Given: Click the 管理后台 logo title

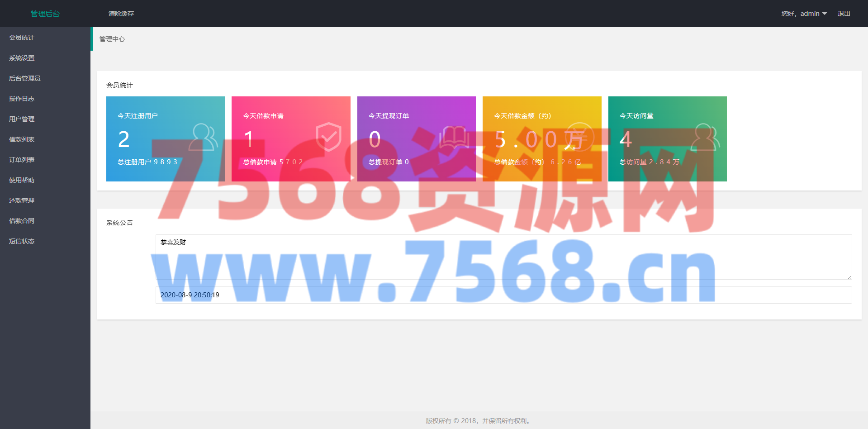Looking at the screenshot, I should point(45,14).
